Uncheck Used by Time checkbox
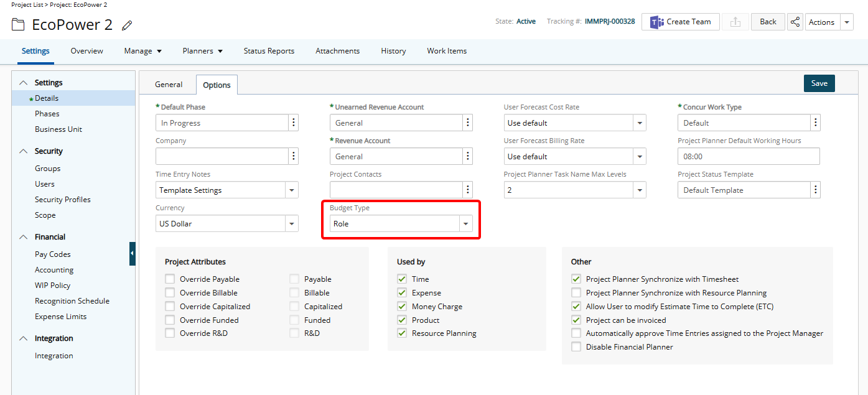The height and width of the screenshot is (395, 868). click(x=402, y=279)
